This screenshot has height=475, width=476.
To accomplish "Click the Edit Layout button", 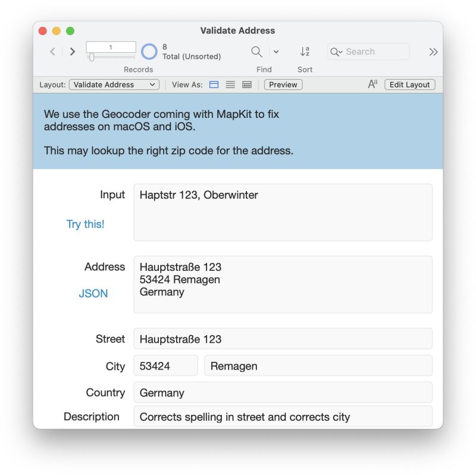I will coord(409,85).
